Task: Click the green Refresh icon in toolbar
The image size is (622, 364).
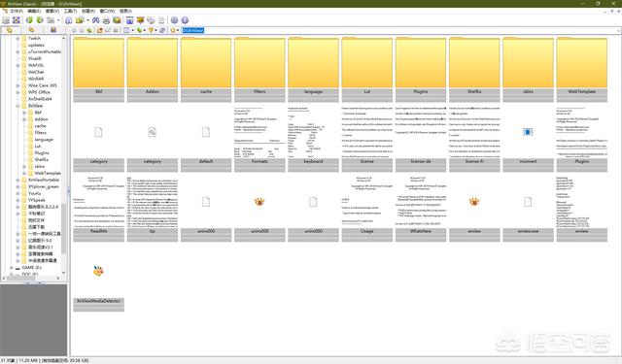Action: point(29,20)
